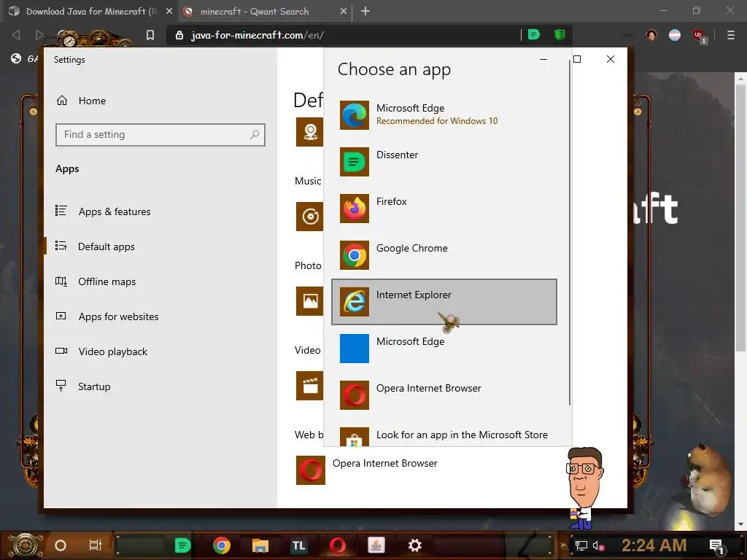
Task: Click the java-for-minecraft.com address bar
Action: pyautogui.click(x=343, y=35)
